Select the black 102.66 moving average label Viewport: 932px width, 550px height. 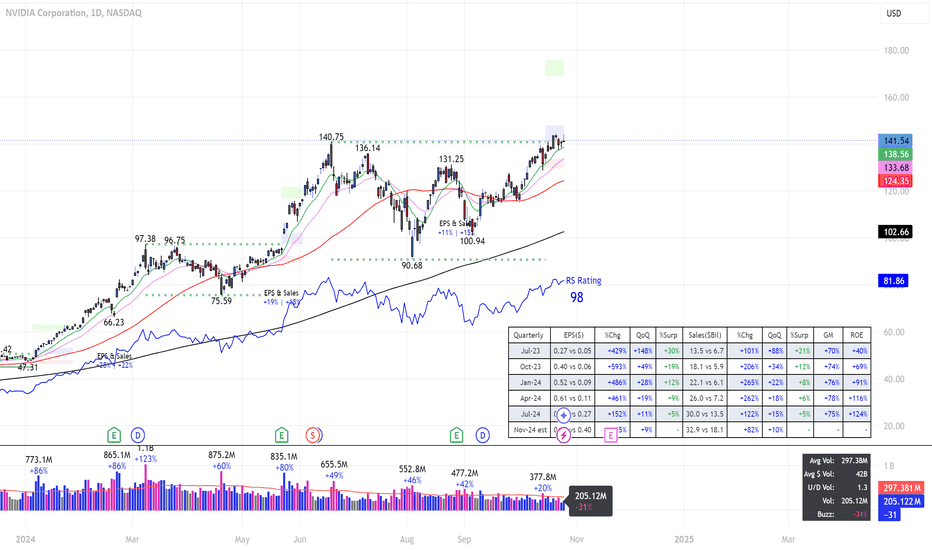pos(896,232)
